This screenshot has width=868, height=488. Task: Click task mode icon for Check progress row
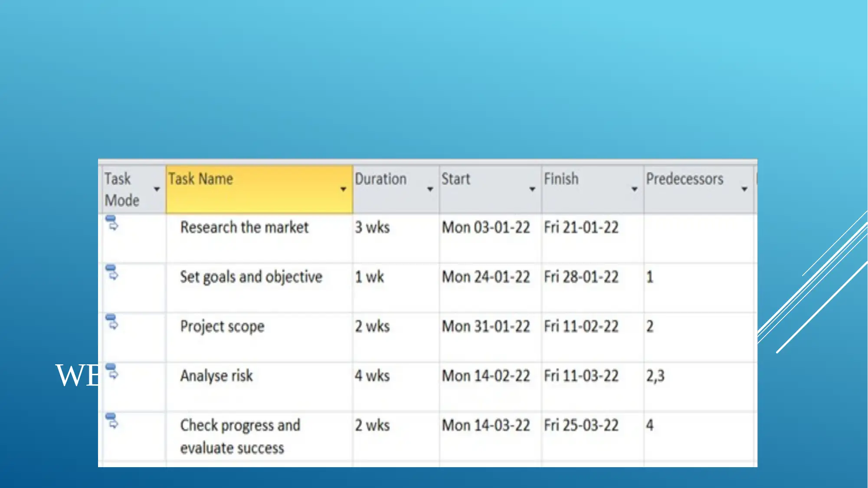112,421
